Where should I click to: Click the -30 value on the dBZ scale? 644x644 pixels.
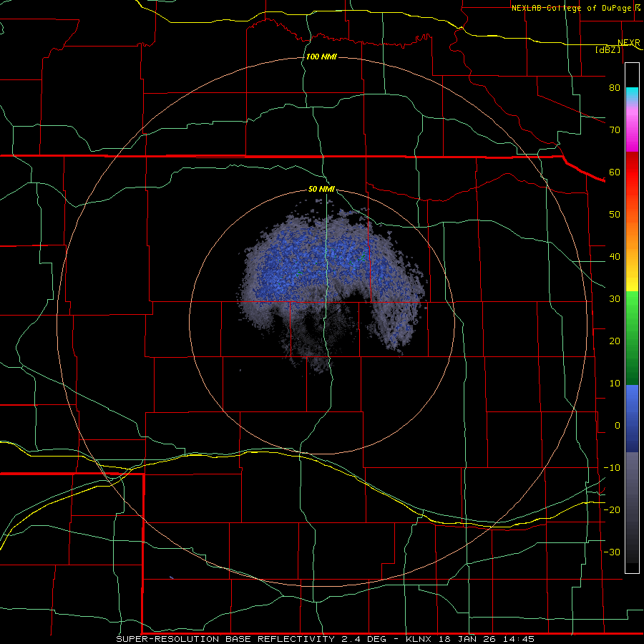612,552
